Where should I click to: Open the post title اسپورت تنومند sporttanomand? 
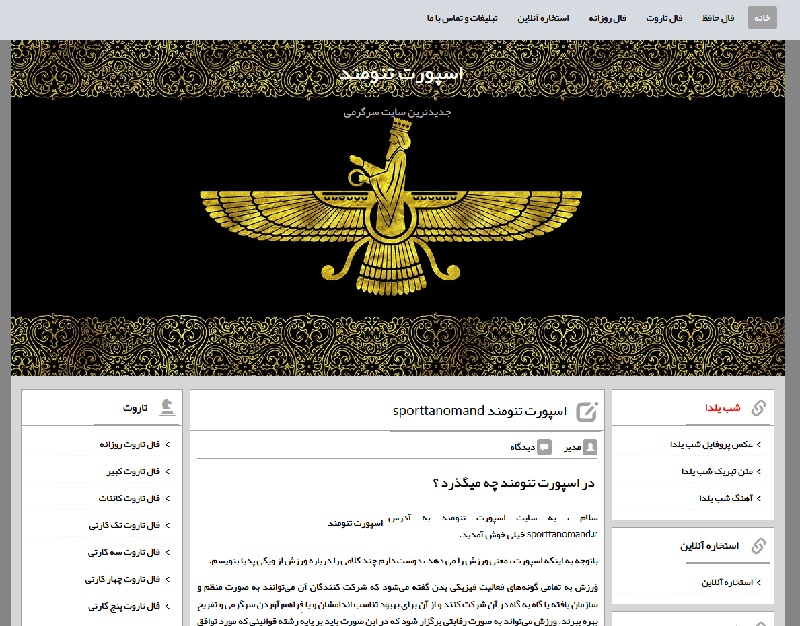pos(480,411)
